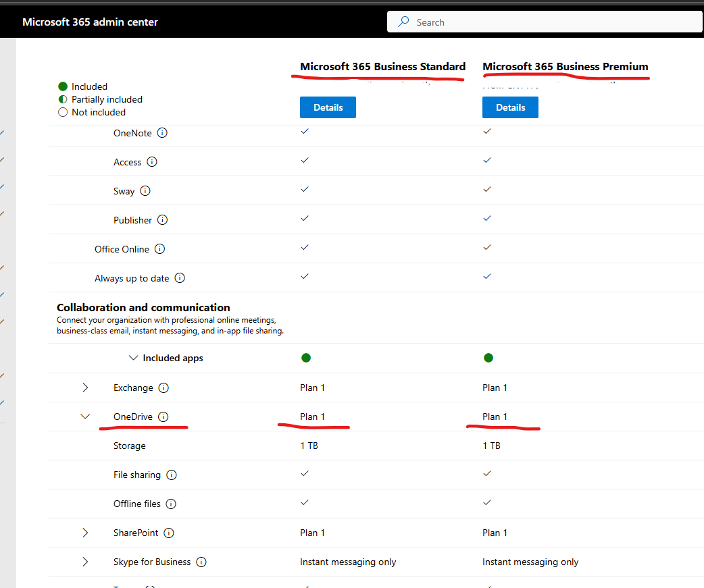
Task: Click the Included legend label
Action: pyautogui.click(x=89, y=86)
